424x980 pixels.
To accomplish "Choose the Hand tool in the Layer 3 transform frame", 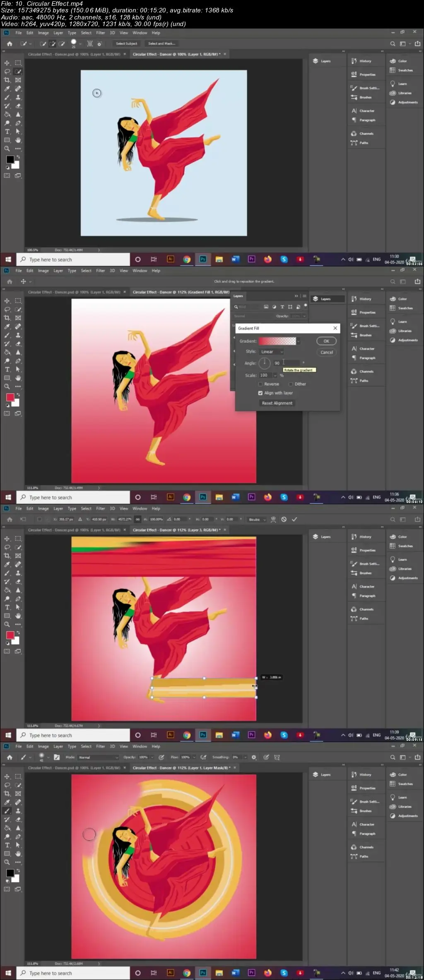I will (18, 616).
